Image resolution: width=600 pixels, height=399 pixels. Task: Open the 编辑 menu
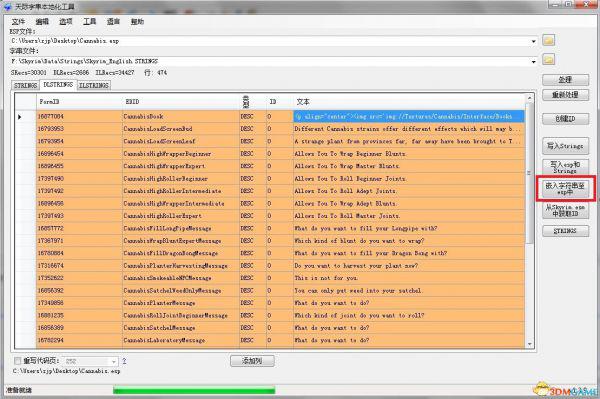42,21
